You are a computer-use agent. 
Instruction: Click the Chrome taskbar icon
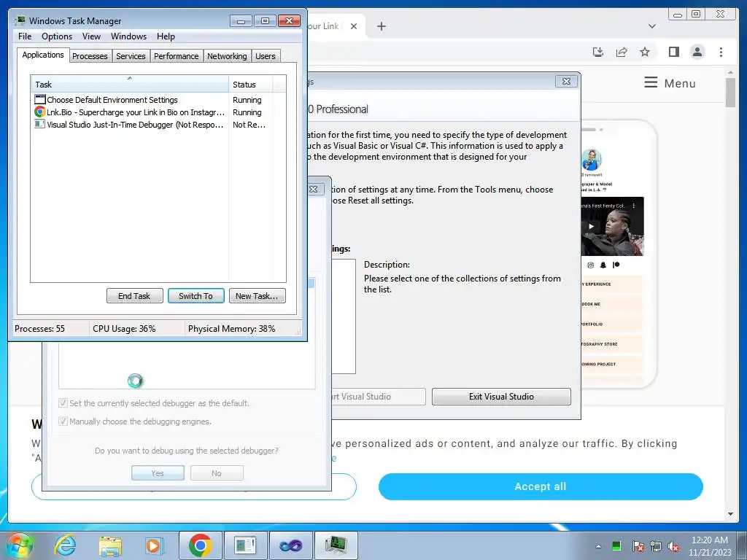point(201,545)
